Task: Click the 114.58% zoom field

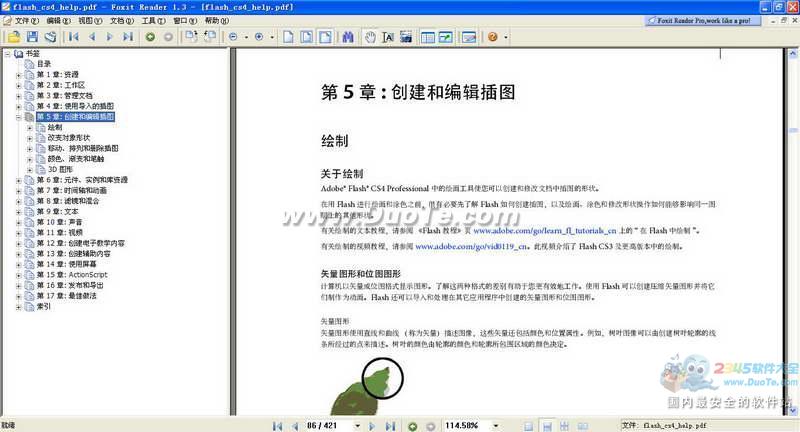Action: [x=466, y=425]
